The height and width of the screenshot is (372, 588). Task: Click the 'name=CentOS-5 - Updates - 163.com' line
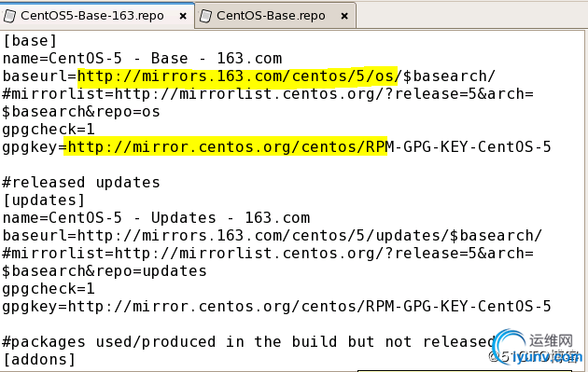(156, 218)
